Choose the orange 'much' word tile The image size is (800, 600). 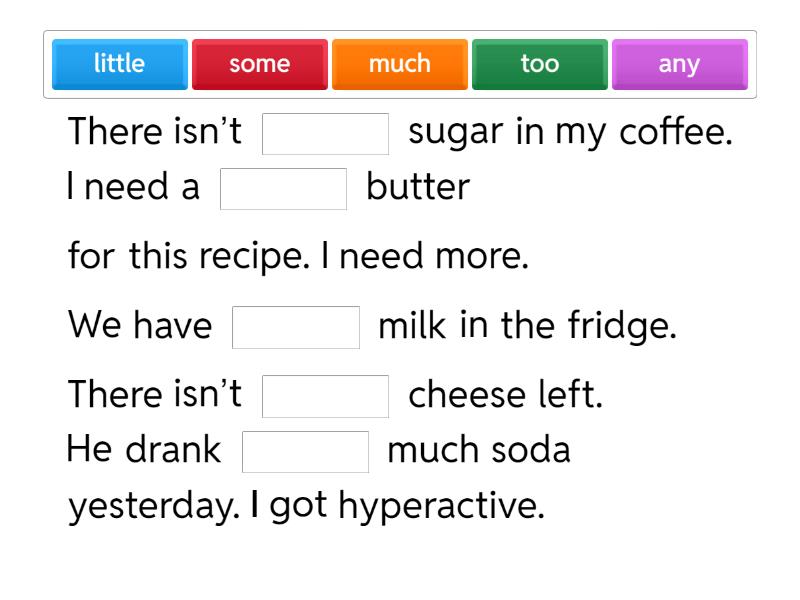(x=399, y=64)
